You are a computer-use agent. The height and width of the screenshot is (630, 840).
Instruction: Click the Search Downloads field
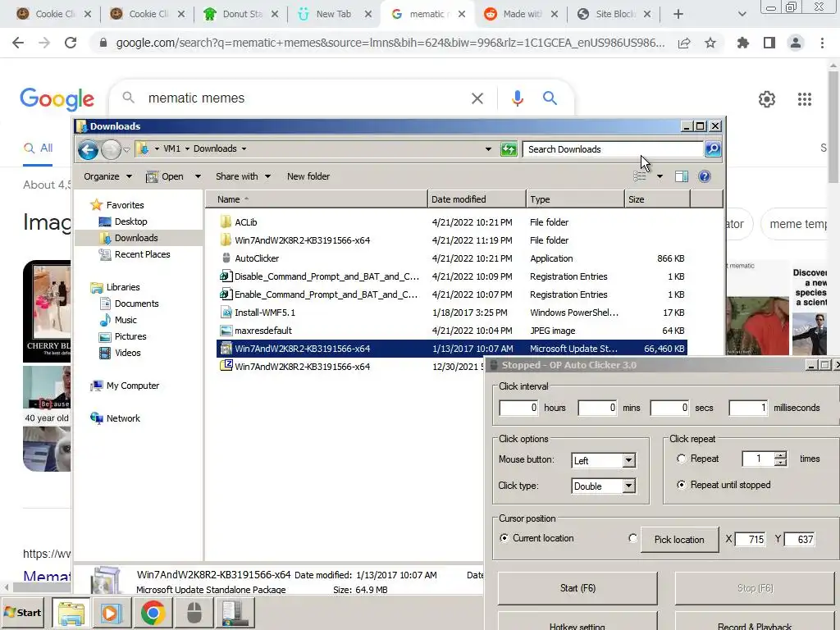tap(613, 149)
